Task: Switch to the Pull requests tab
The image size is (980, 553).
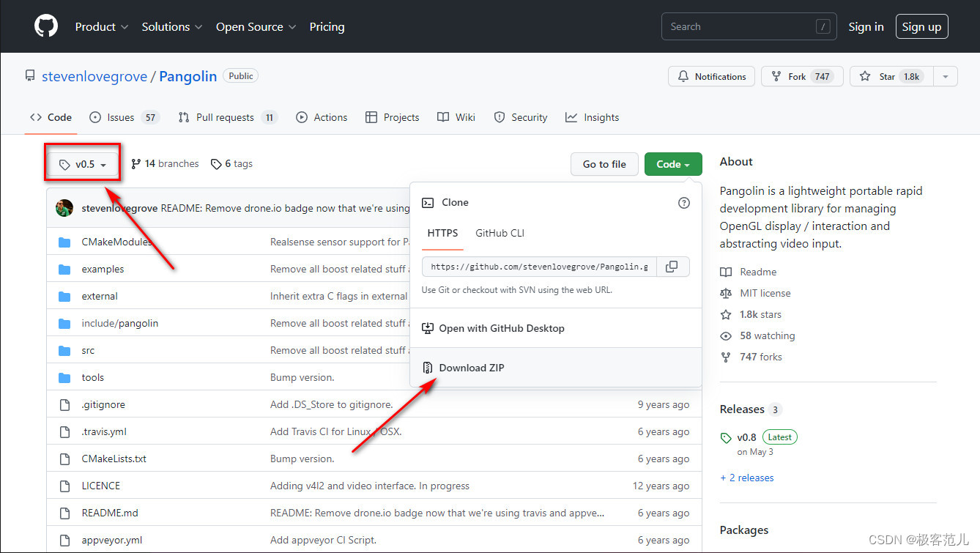Action: 228,117
